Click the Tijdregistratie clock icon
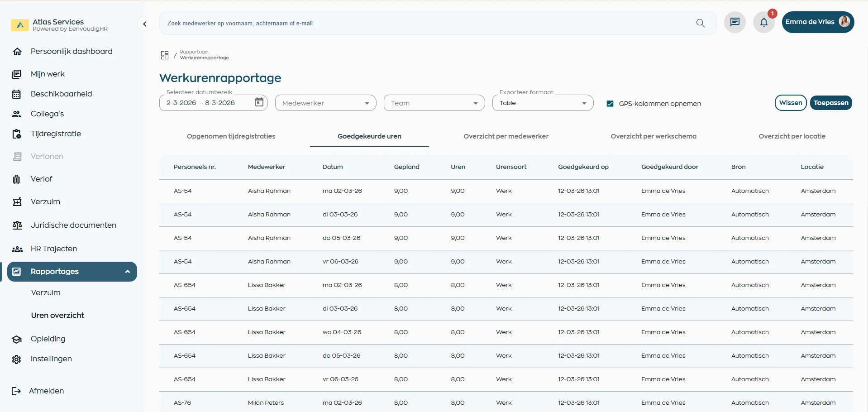 (17, 134)
